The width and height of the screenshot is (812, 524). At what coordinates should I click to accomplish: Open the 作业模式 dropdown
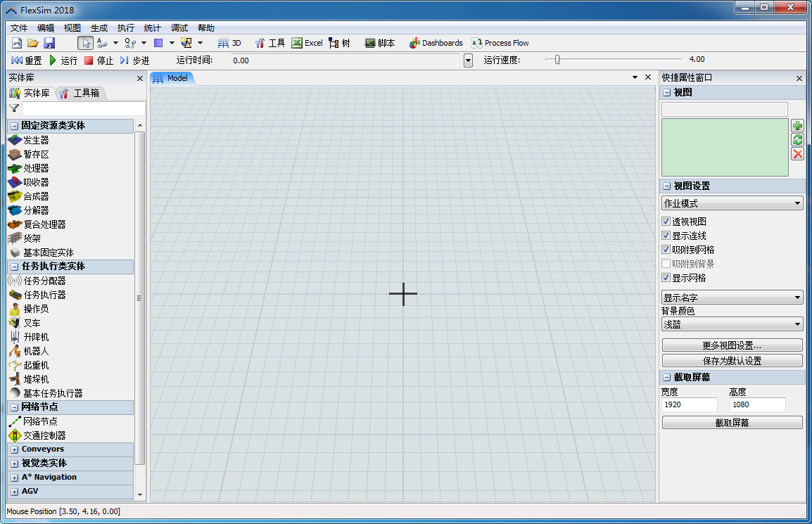tap(732, 203)
